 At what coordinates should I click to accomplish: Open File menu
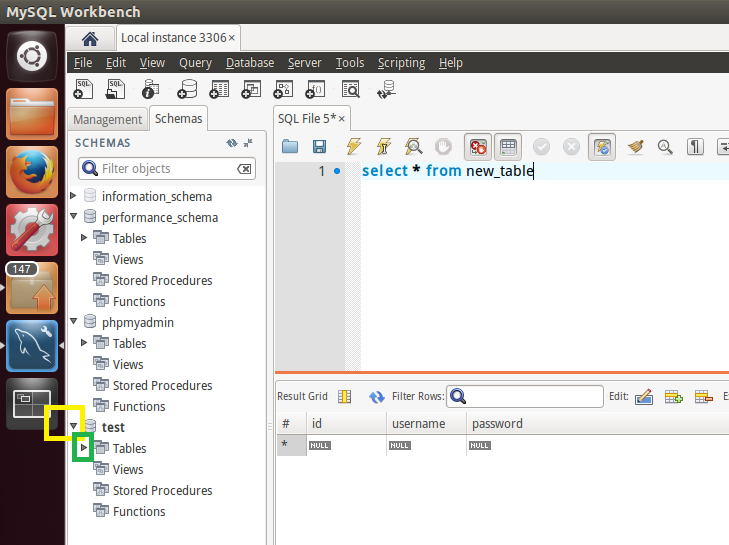coord(83,63)
